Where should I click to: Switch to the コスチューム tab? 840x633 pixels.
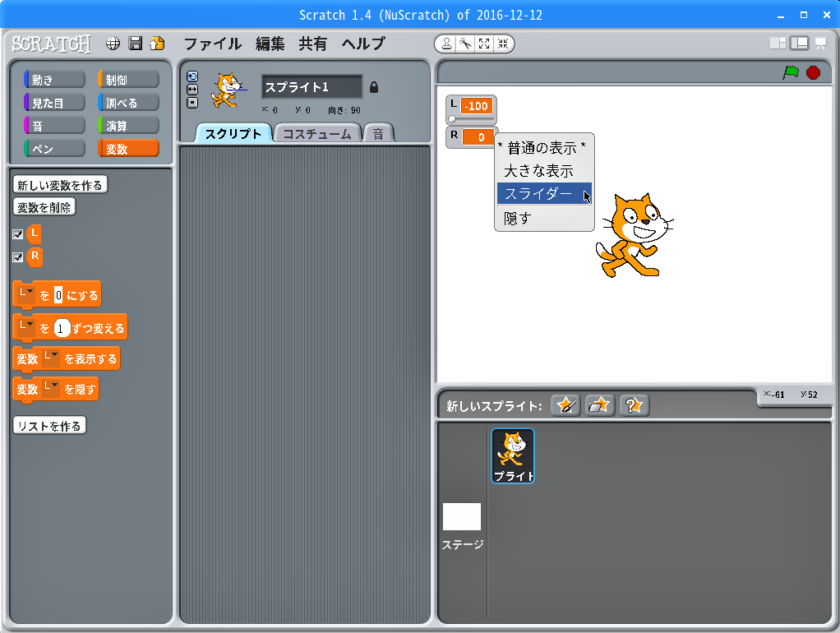(x=317, y=133)
